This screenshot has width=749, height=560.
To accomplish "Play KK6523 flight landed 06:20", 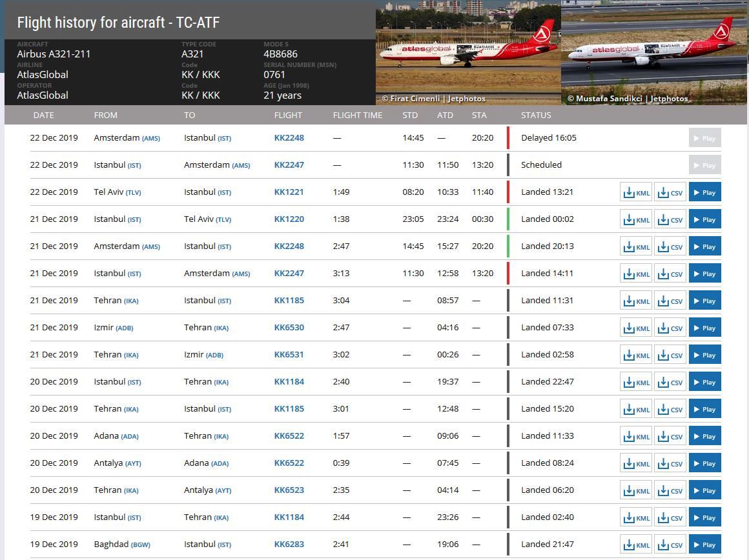I will (704, 490).
